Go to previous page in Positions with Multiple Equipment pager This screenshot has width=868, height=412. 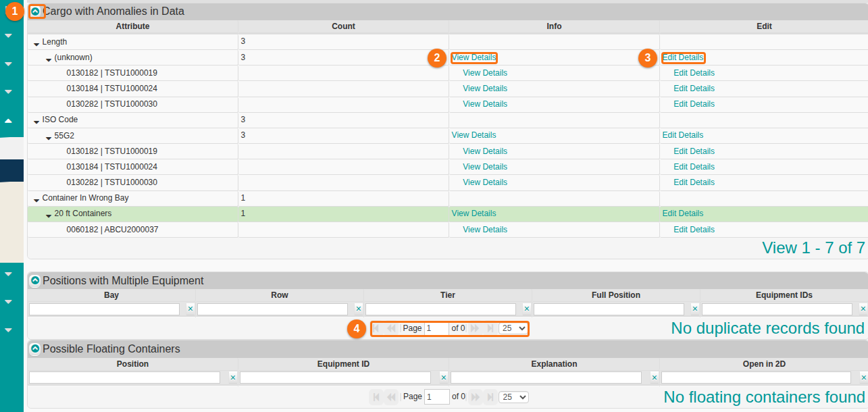(x=392, y=328)
